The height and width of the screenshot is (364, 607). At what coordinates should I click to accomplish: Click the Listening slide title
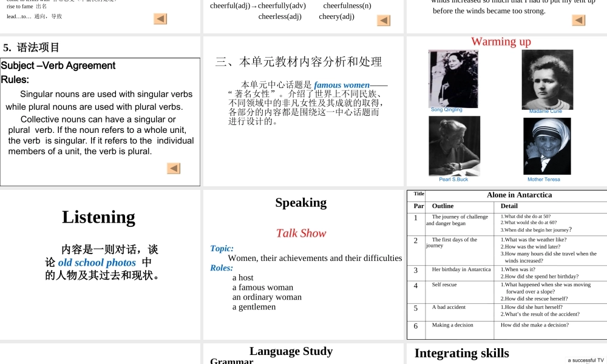point(99,217)
